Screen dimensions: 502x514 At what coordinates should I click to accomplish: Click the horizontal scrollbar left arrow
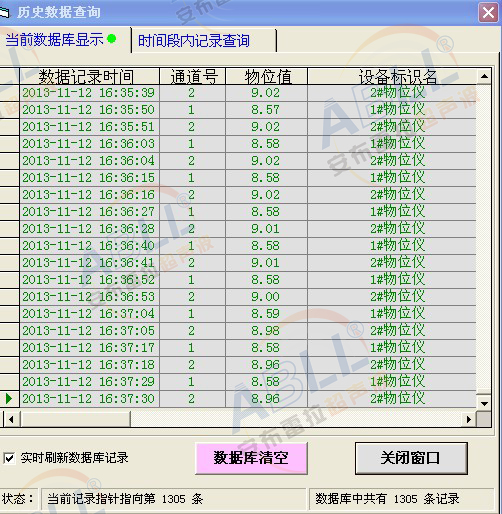[11, 419]
